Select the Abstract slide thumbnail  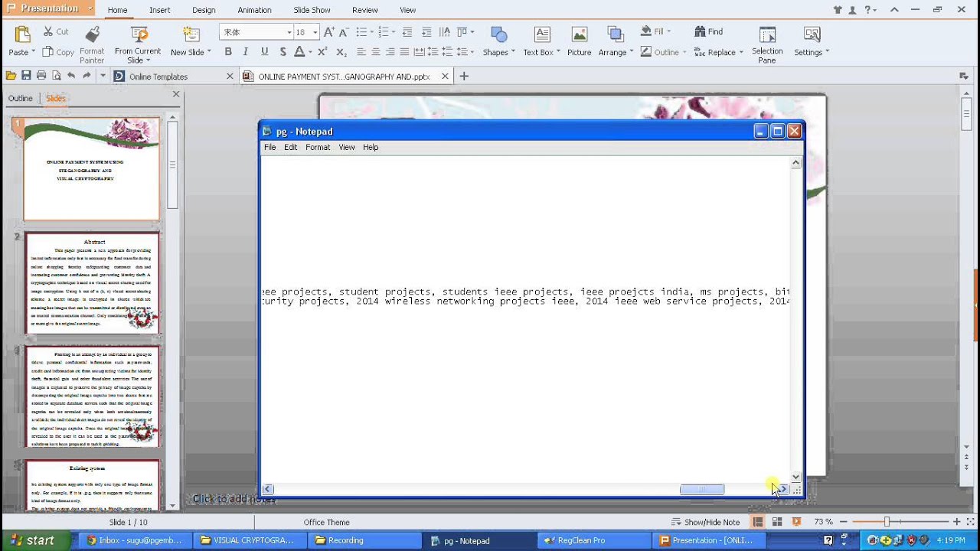92,283
